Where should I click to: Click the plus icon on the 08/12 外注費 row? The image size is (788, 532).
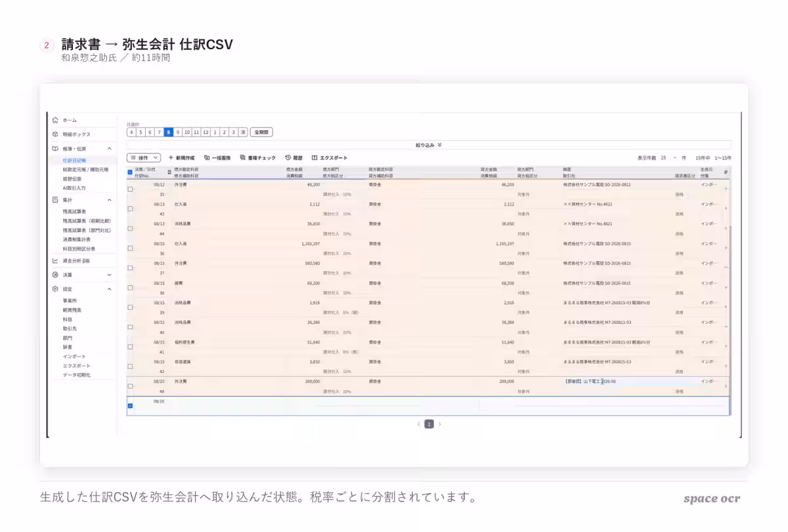(726, 189)
